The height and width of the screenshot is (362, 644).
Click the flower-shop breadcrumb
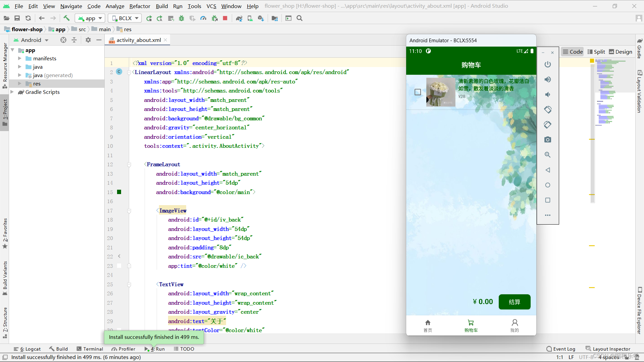point(23,29)
